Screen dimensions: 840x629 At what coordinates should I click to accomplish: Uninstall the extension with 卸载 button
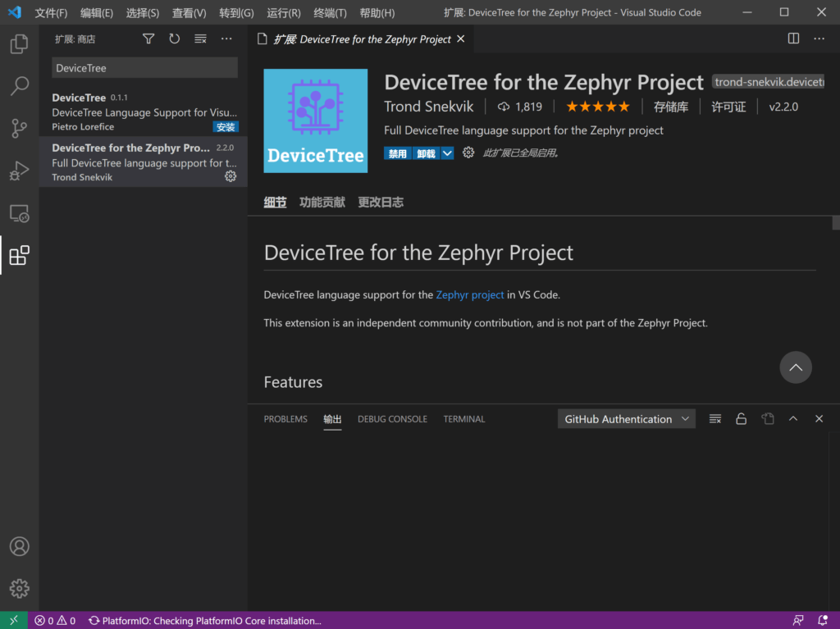tap(427, 153)
